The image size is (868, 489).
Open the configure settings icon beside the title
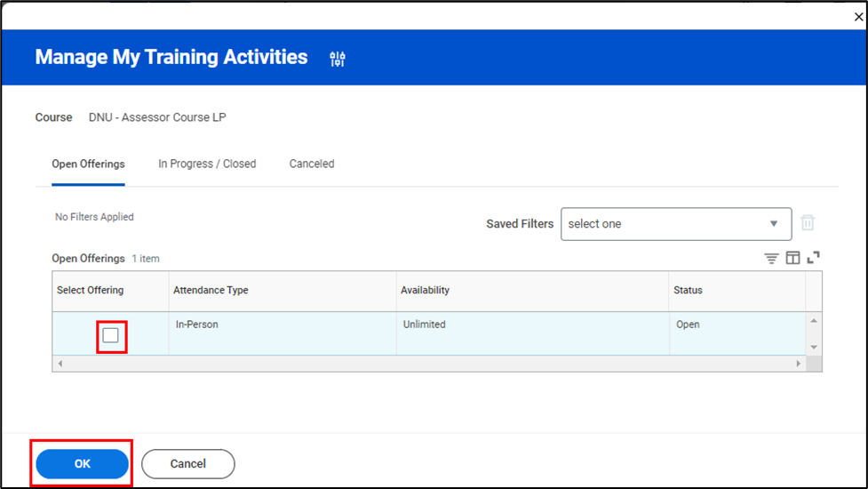click(x=338, y=60)
